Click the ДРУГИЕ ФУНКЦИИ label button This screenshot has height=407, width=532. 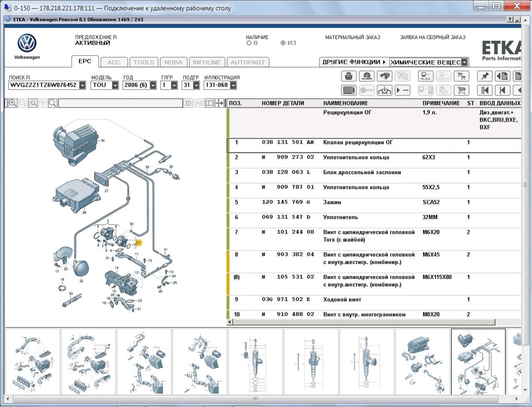tap(354, 62)
